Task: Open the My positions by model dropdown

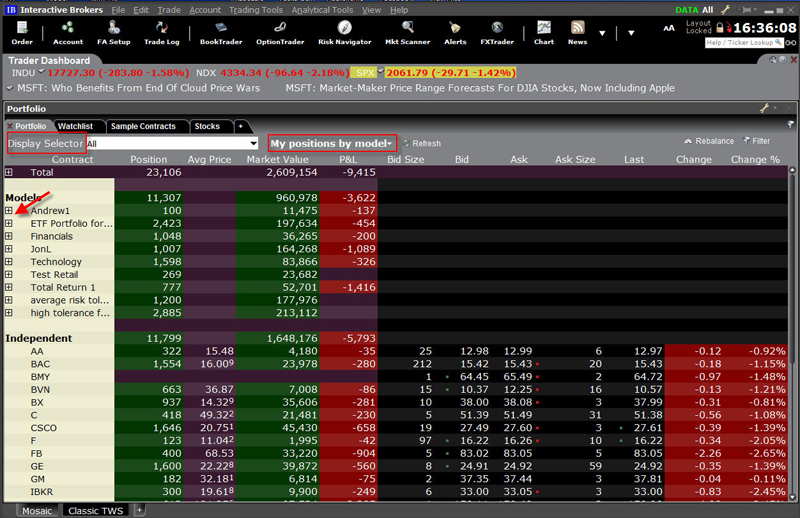Action: [x=332, y=143]
